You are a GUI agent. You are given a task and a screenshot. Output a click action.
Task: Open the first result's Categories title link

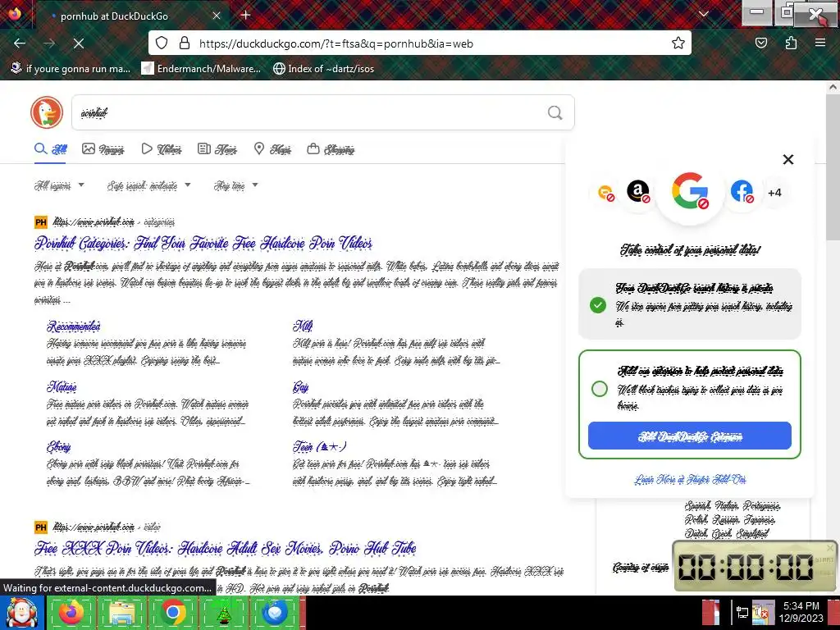click(203, 243)
